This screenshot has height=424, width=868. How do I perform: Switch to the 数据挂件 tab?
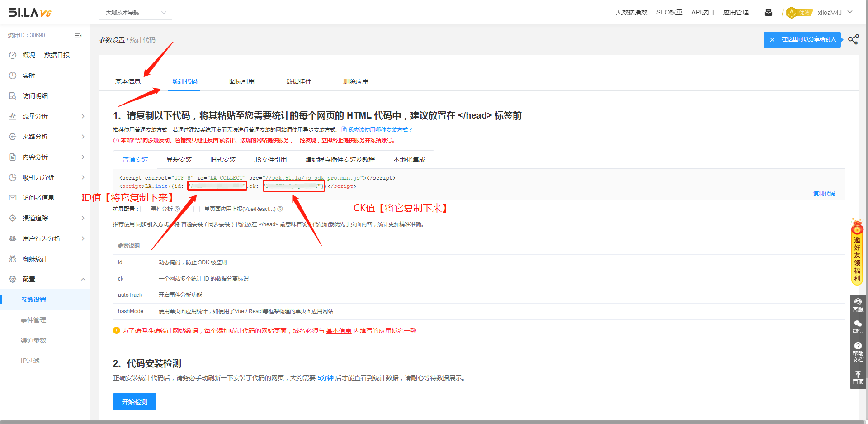click(299, 81)
